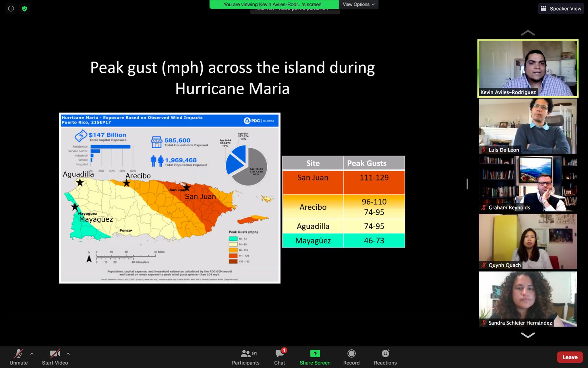Click the green encryption shield icon
The width and height of the screenshot is (588, 368).
coord(24,9)
